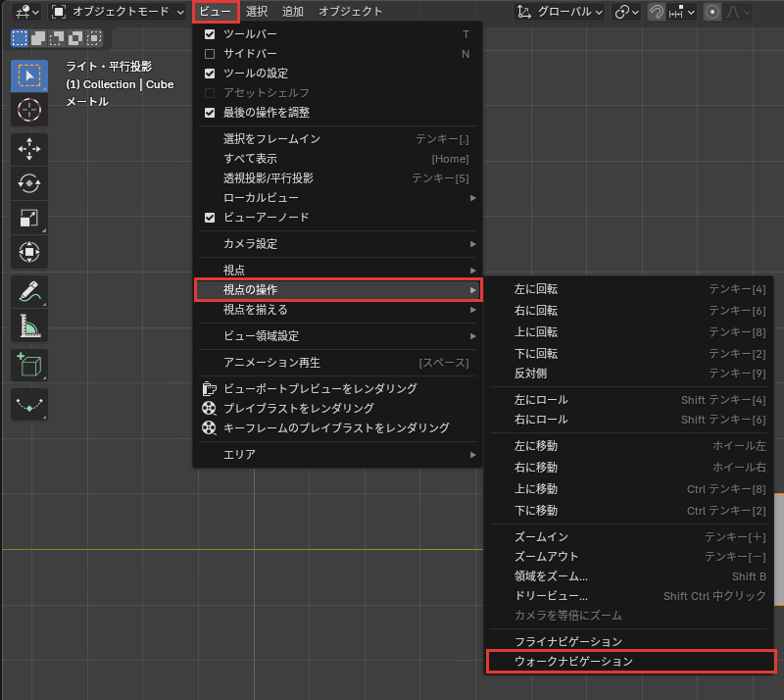The width and height of the screenshot is (784, 700).
Task: Choose 反対側 in submenu
Action: (x=629, y=374)
